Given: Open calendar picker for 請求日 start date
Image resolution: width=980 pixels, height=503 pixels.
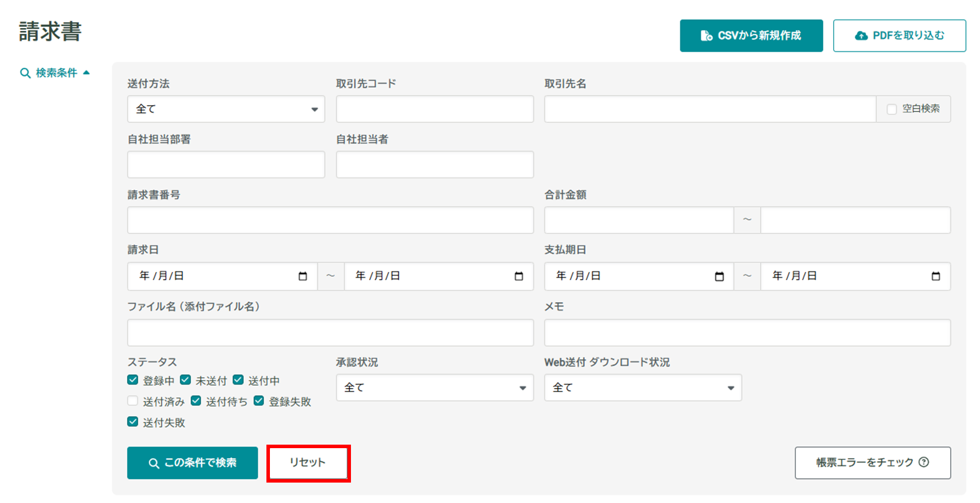Looking at the screenshot, I should (x=303, y=277).
